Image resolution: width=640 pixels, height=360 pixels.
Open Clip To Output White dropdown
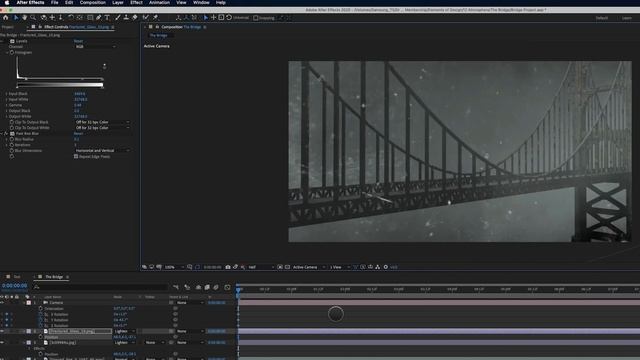pos(102,128)
